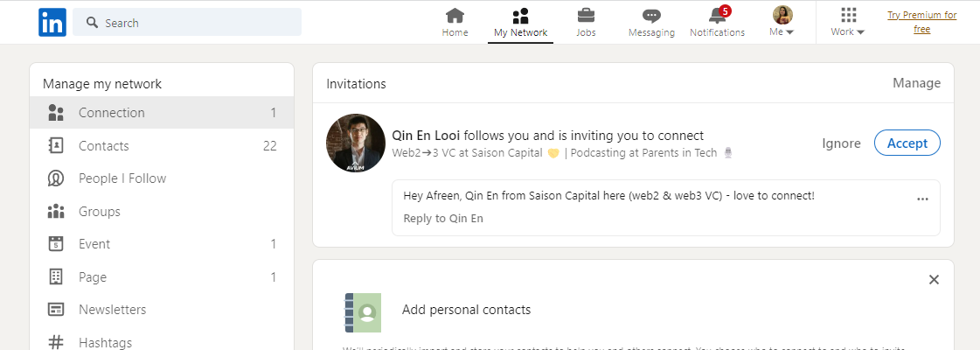Click Try Premium for free link
Screen dimensions: 980x350
coord(921,22)
